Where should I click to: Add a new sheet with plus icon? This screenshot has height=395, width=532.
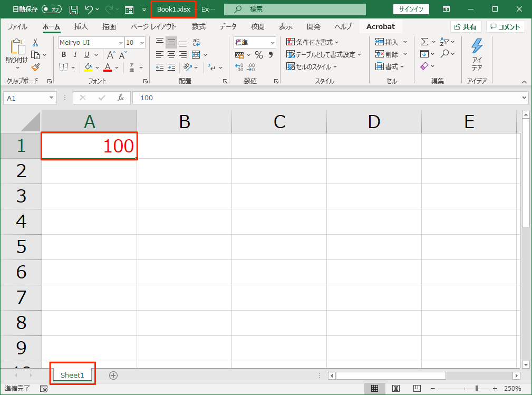click(x=113, y=375)
